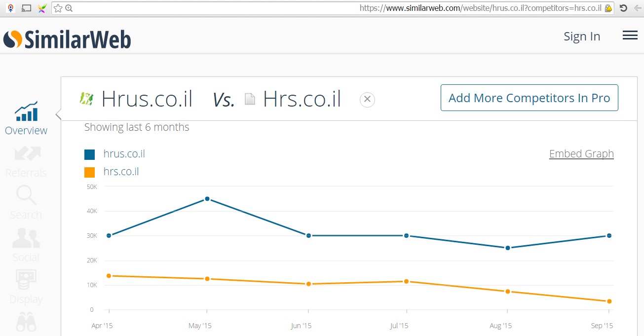The width and height of the screenshot is (644, 336).
Task: Select blue hrus.co.il point for Aug '15
Action: click(507, 248)
